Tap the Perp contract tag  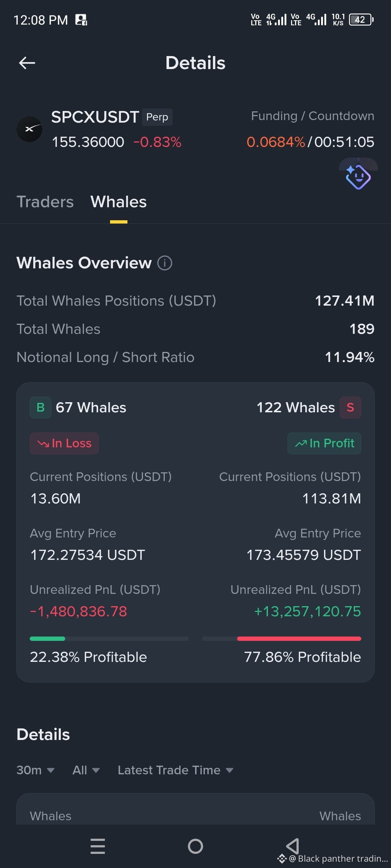point(157,117)
